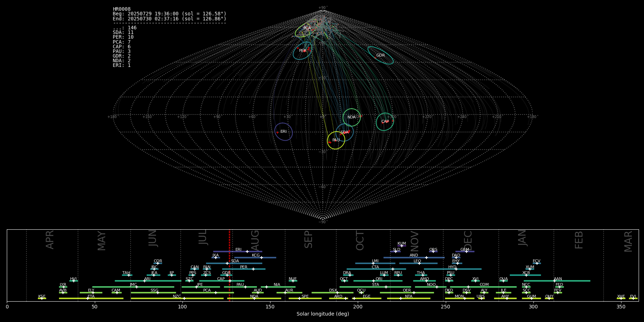
Task: Select the ARI shower bar in timeline
Action: (148, 281)
